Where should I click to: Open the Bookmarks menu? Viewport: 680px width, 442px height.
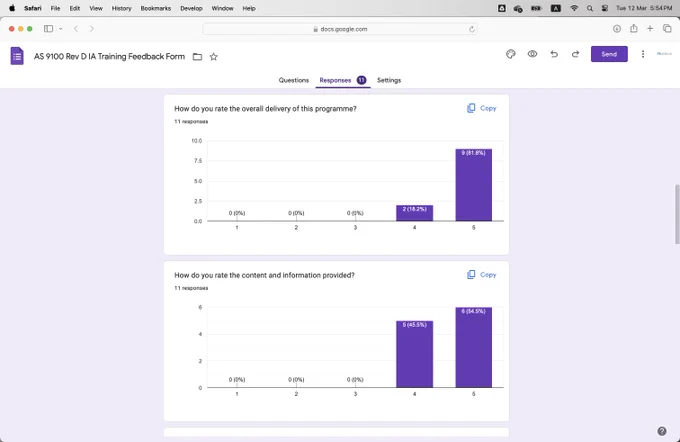156,8
